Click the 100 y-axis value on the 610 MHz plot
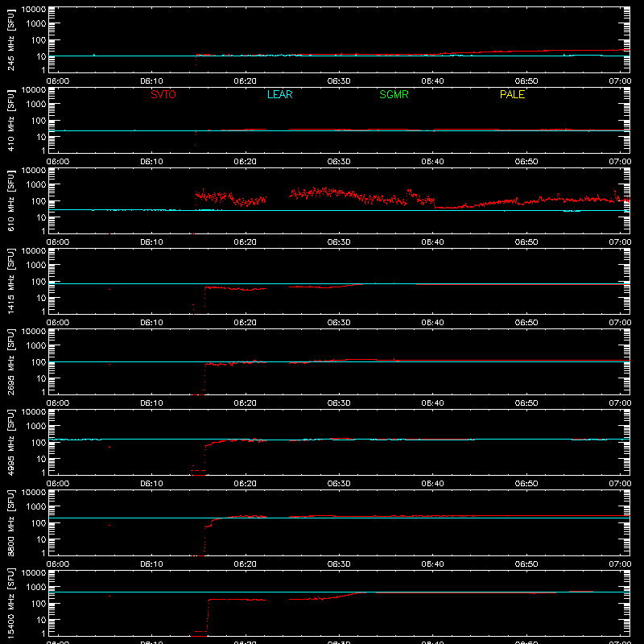 pos(39,201)
